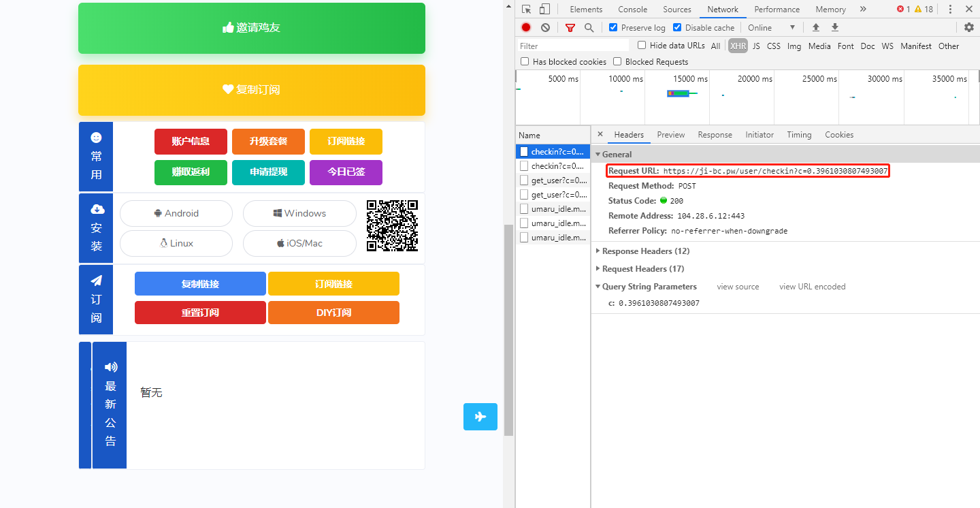Toggle the red filter funnel icon
This screenshot has height=508, width=980.
(x=570, y=27)
